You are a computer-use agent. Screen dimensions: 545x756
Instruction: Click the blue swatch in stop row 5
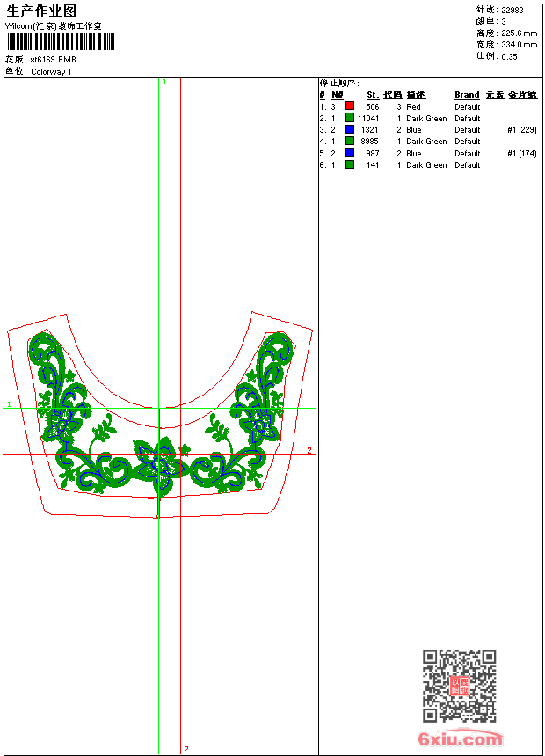click(x=350, y=153)
